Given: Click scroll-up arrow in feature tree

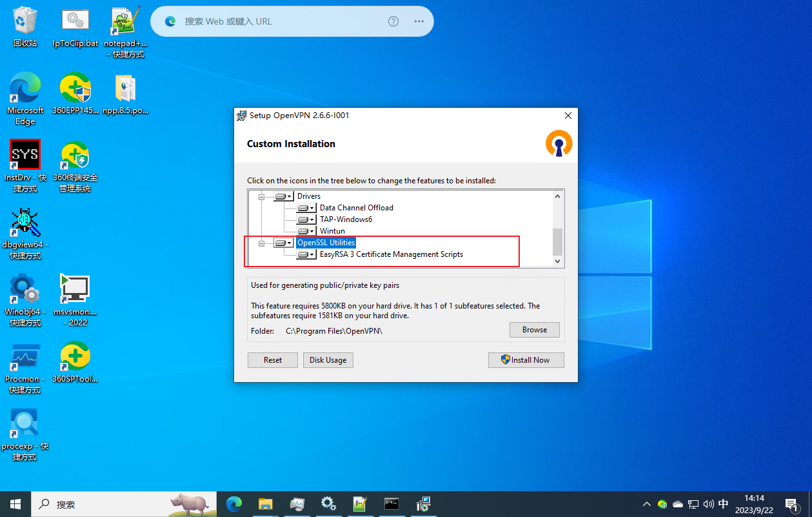Looking at the screenshot, I should pos(558,196).
